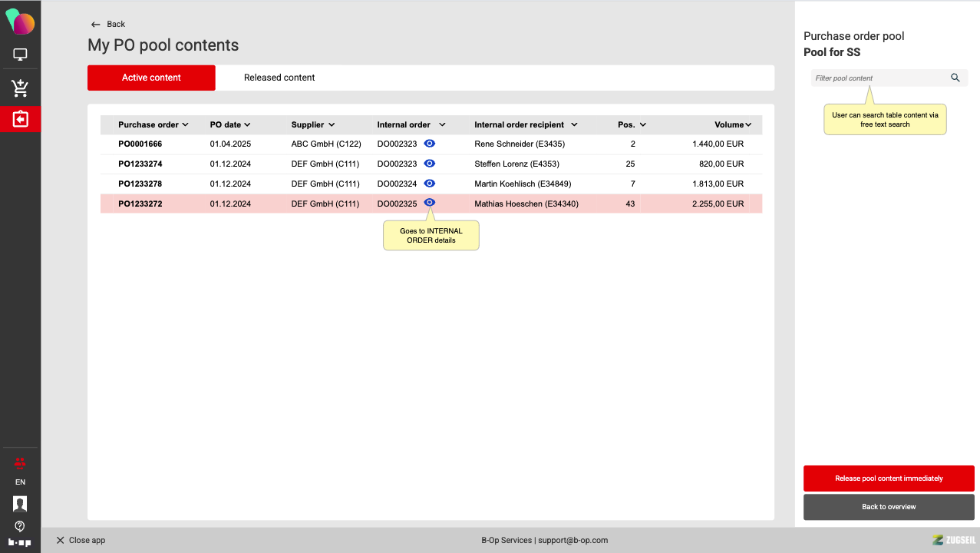
Task: Click eye icon in highlighted PO1233272 row
Action: click(x=430, y=203)
